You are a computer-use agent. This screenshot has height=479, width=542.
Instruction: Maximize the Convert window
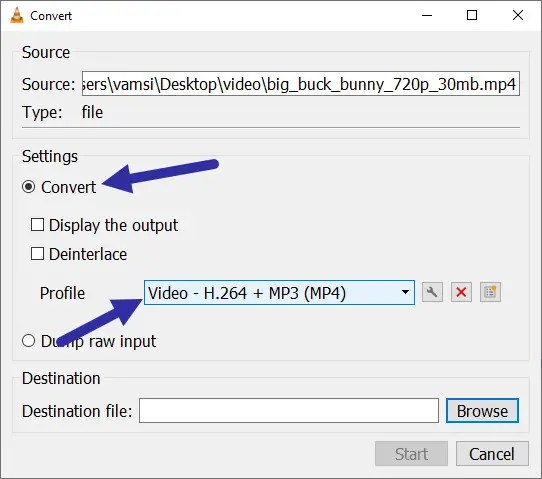click(x=472, y=15)
